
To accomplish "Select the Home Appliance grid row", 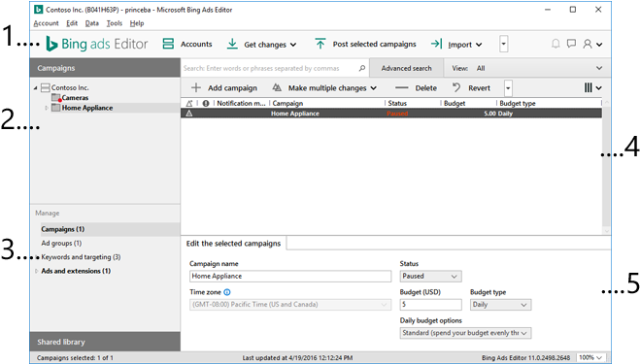I will coord(391,114).
